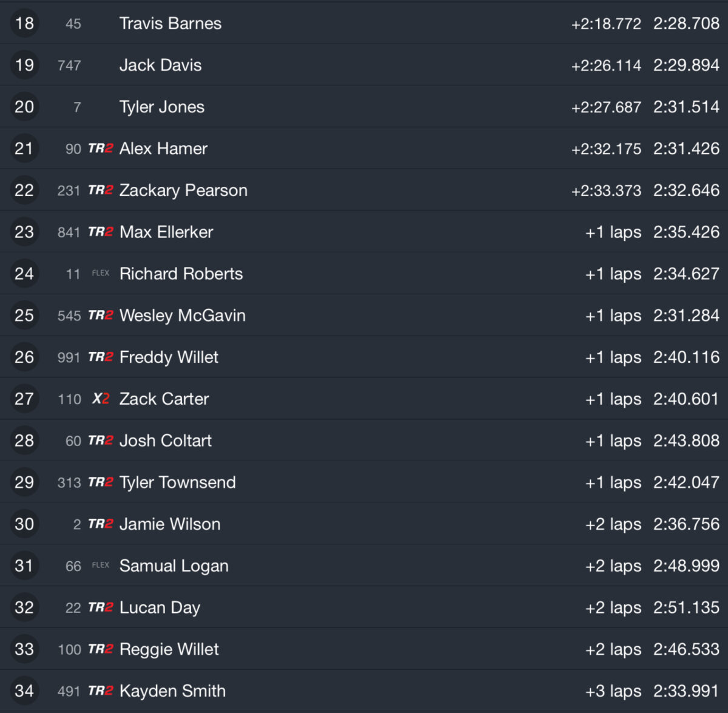Click position badge 27

click(x=24, y=399)
